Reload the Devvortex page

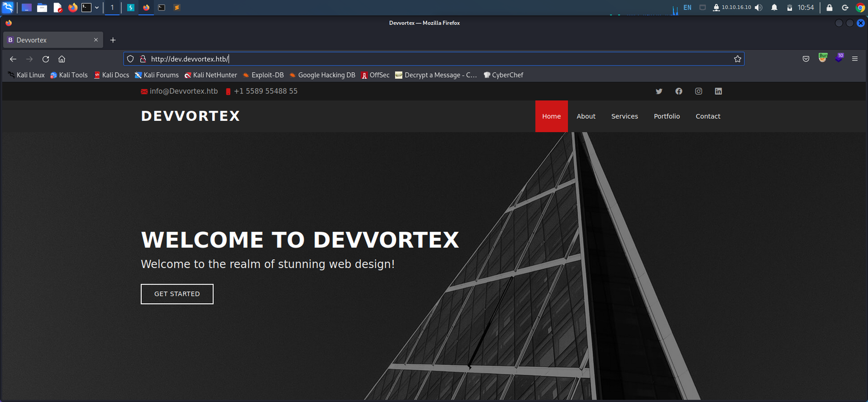(45, 58)
